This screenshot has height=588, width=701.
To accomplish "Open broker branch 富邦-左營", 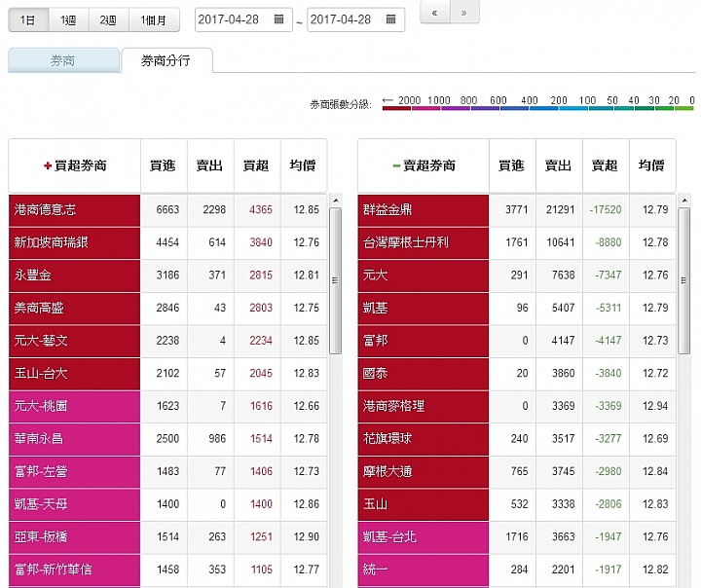I will point(74,472).
